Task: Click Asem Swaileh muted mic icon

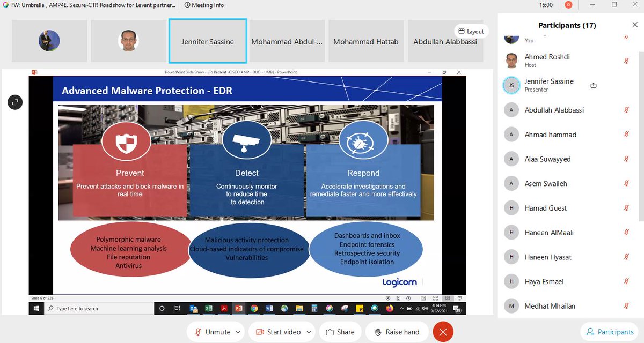Action: click(626, 183)
